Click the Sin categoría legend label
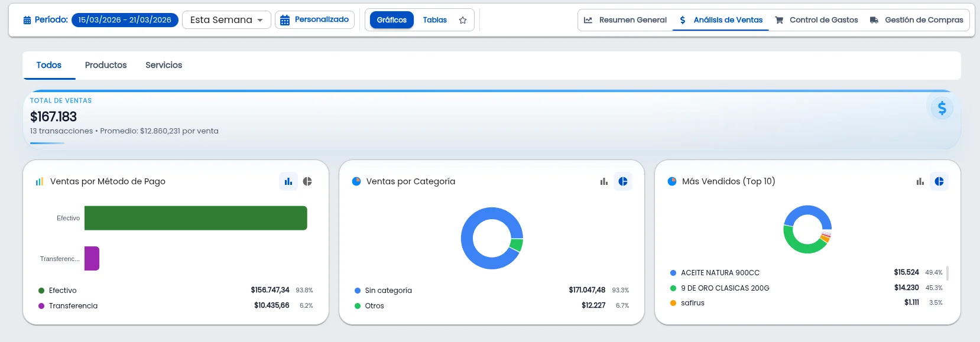The image size is (980, 342). tap(388, 291)
